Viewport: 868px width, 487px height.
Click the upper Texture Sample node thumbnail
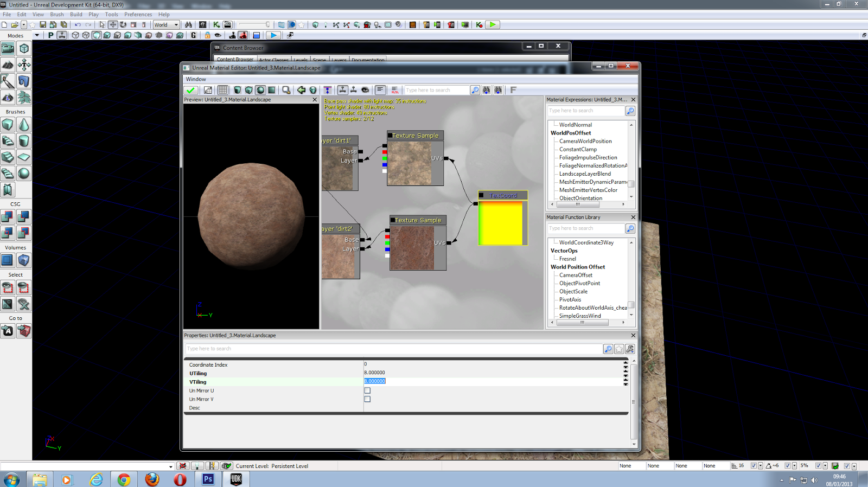(x=410, y=163)
